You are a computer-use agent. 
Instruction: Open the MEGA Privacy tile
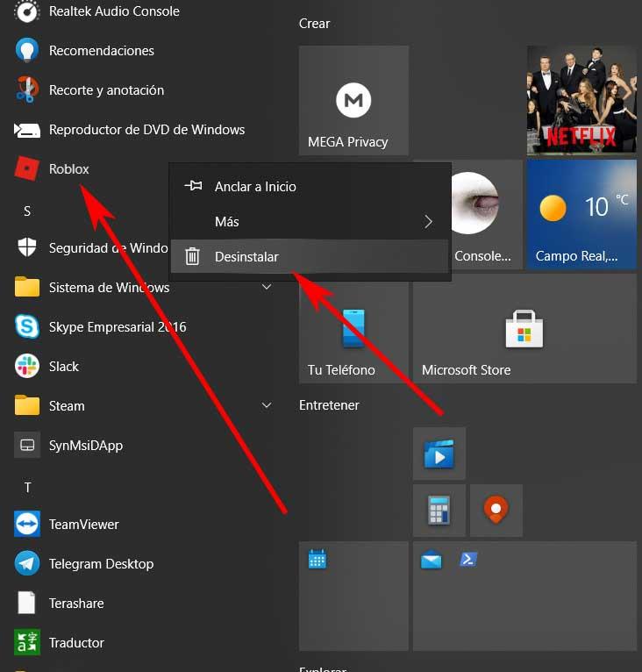(353, 100)
